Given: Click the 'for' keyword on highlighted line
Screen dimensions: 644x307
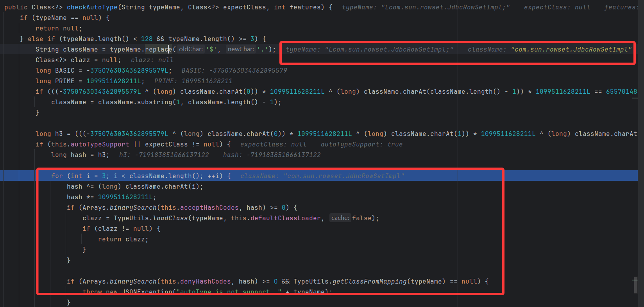Looking at the screenshot, I should point(57,176).
